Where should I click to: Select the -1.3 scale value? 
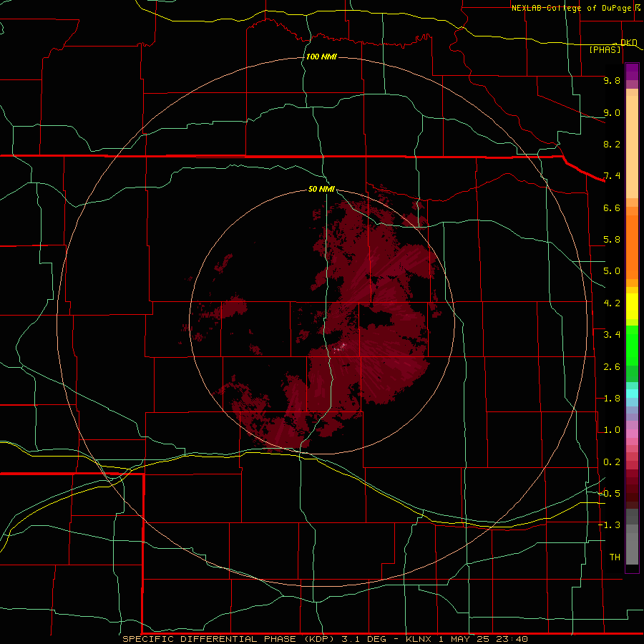pos(609,525)
